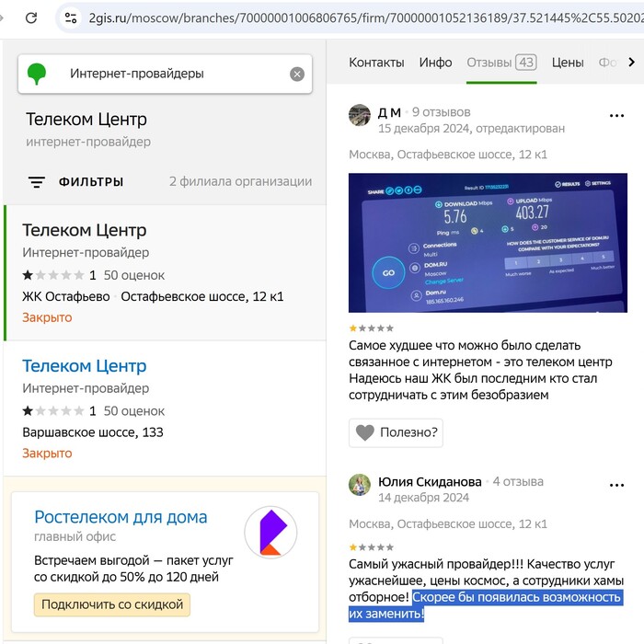Open the Фильтры filter icon
Screen dimensions: 644x644
(x=37, y=181)
